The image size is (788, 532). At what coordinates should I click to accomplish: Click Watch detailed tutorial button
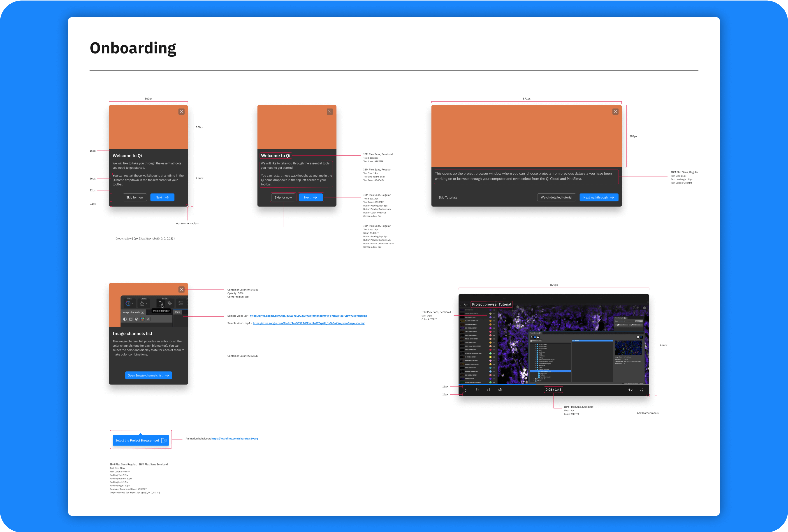556,197
